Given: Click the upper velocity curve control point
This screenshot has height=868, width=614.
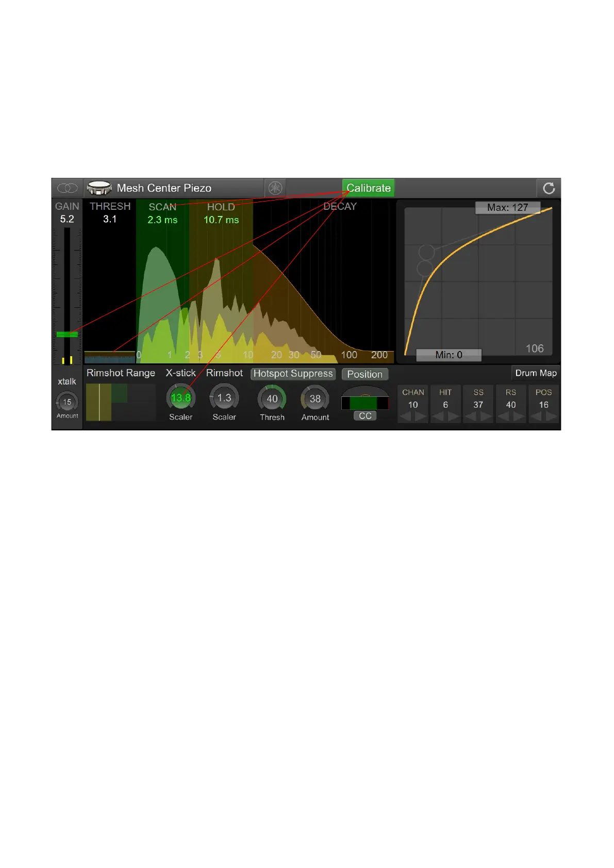Looking at the screenshot, I should pyautogui.click(x=427, y=252).
